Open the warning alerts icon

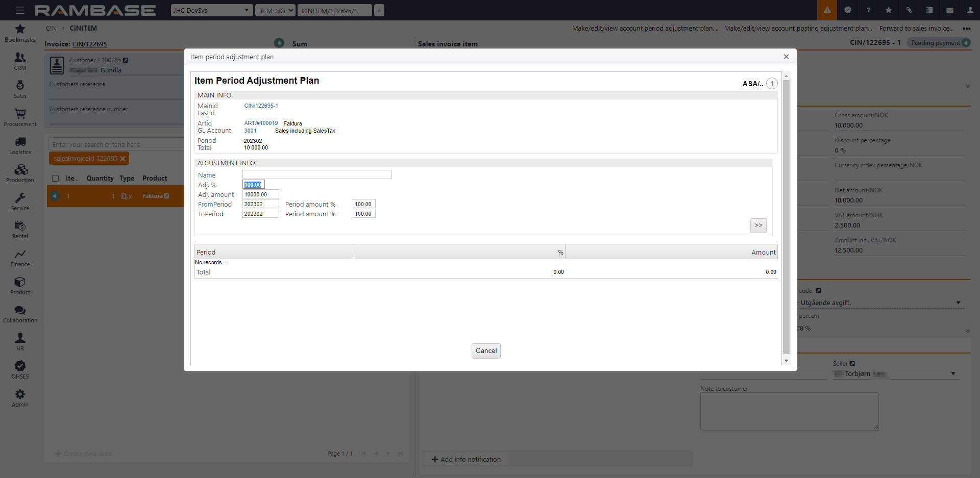(x=827, y=10)
